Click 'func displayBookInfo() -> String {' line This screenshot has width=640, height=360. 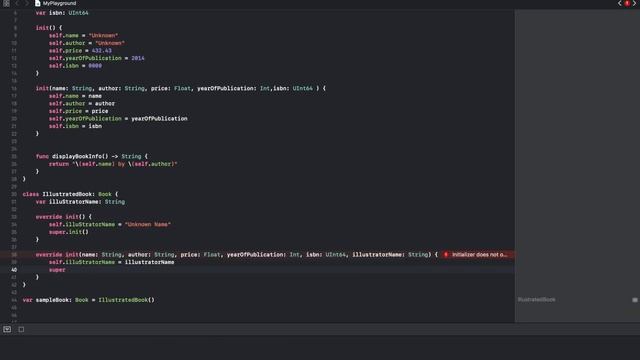click(92, 156)
